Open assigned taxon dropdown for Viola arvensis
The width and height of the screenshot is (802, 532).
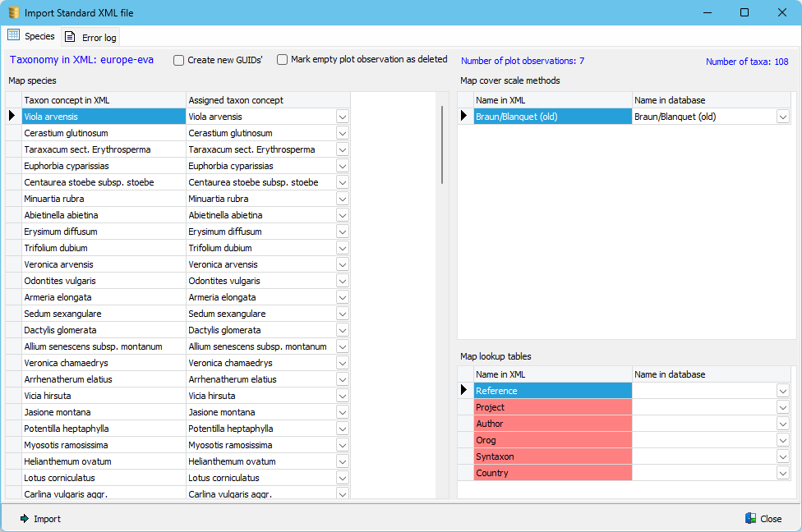click(x=343, y=117)
